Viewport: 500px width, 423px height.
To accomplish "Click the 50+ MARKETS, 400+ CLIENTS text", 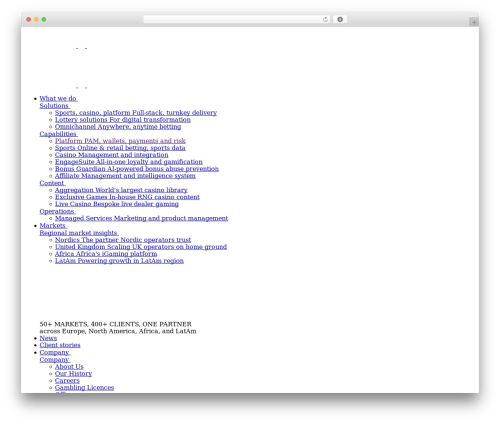I will click(115, 324).
